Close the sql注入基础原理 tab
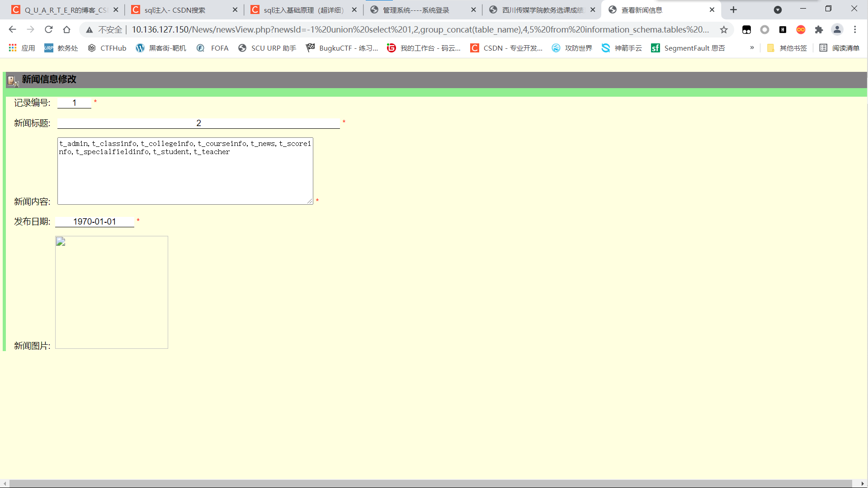868x488 pixels. [x=354, y=9]
